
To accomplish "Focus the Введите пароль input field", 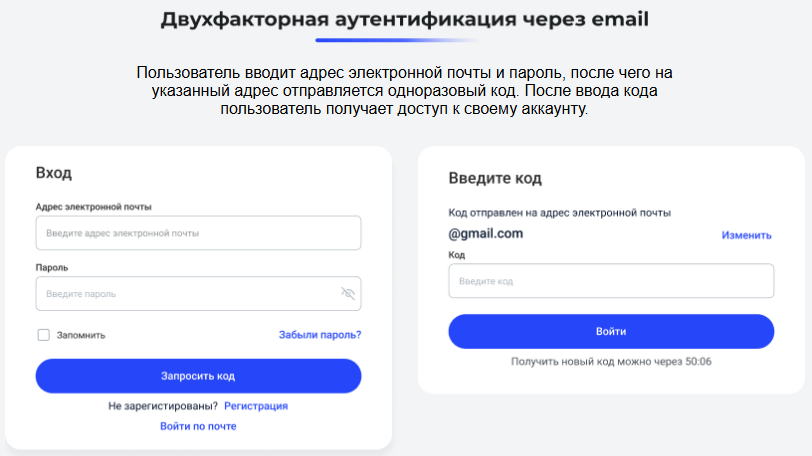I will [198, 293].
